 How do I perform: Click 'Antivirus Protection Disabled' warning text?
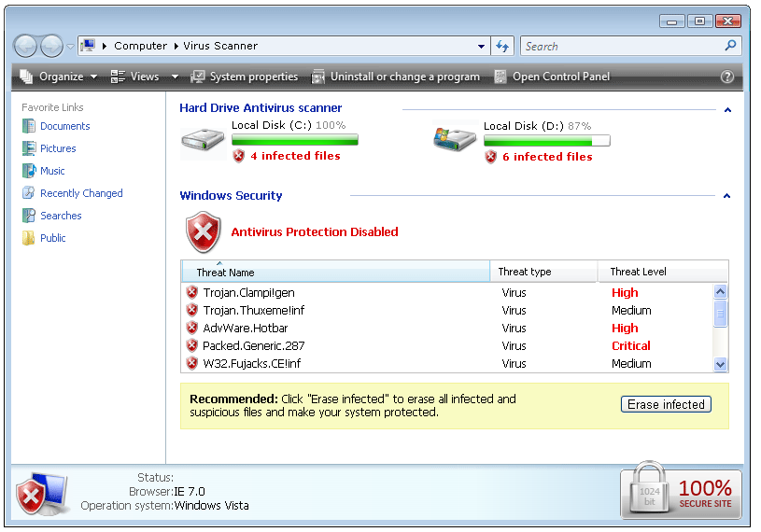pos(315,232)
